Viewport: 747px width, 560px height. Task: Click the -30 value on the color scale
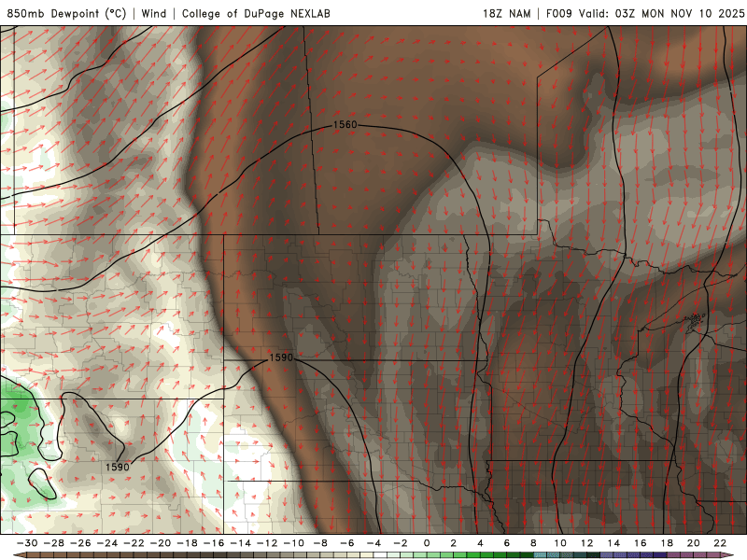pyautogui.click(x=27, y=543)
